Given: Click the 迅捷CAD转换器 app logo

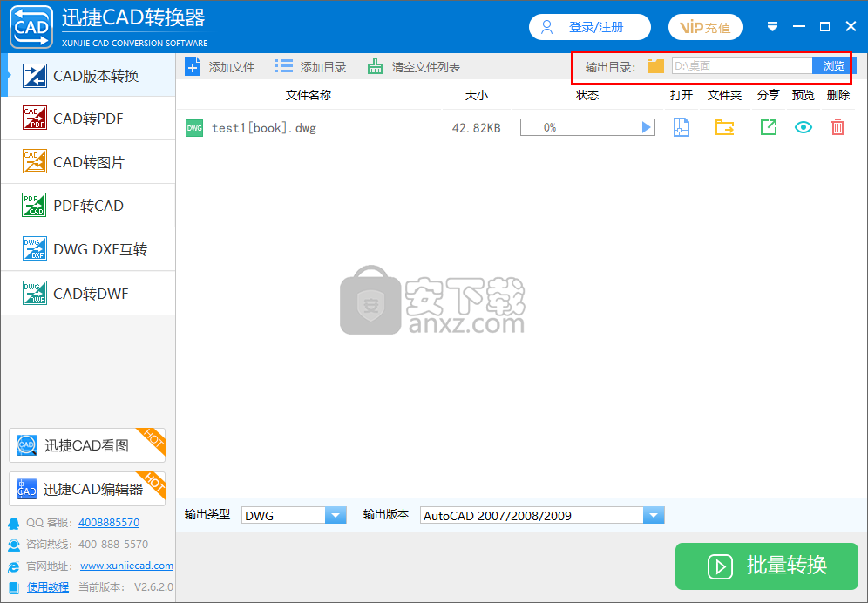Looking at the screenshot, I should [x=31, y=27].
